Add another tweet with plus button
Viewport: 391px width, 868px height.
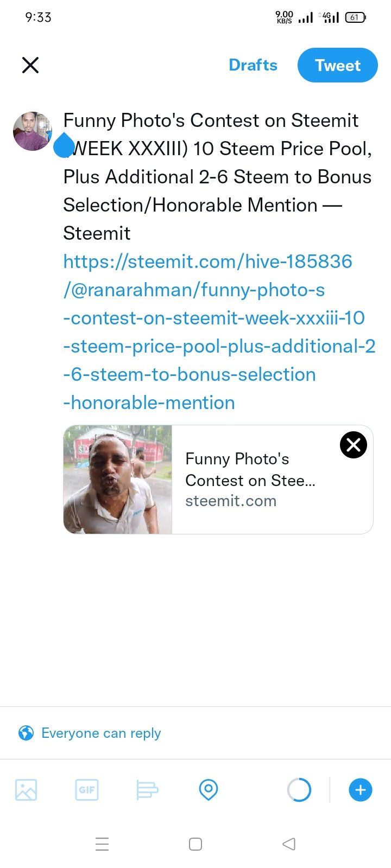pyautogui.click(x=361, y=790)
